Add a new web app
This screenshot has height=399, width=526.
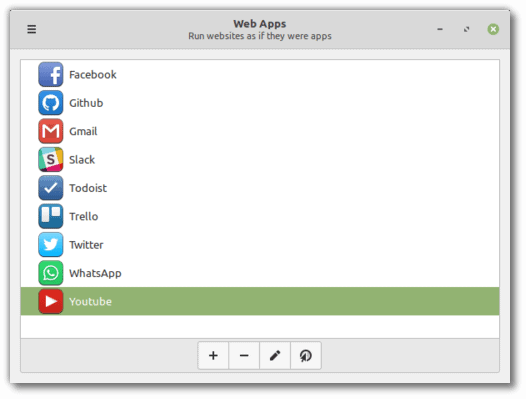[213, 355]
